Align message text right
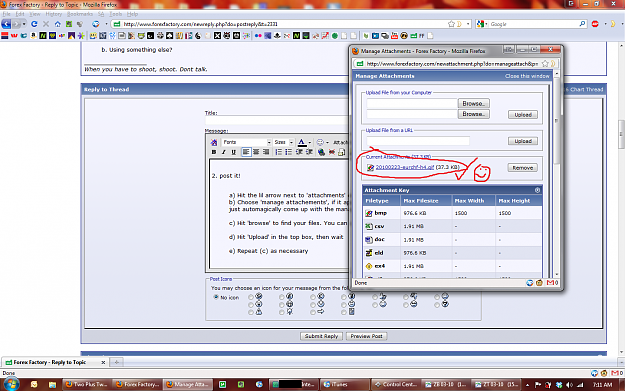The height and width of the screenshot is (391, 625). pos(266,152)
